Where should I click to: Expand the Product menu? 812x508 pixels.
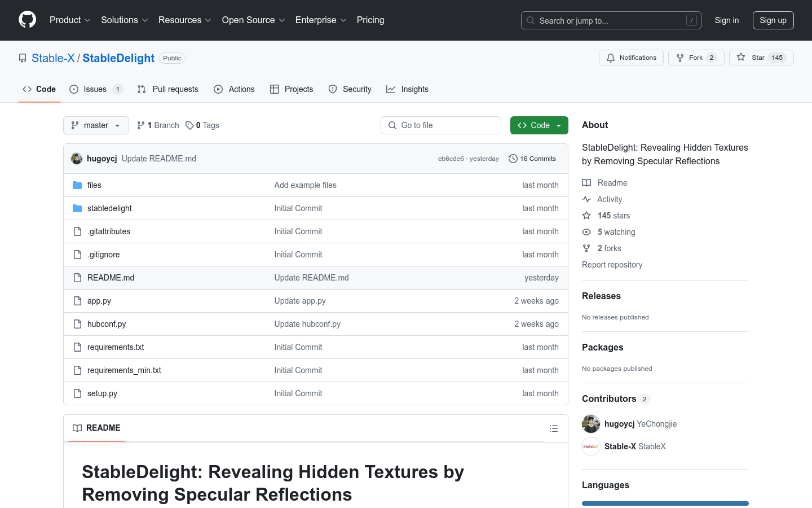tap(70, 20)
